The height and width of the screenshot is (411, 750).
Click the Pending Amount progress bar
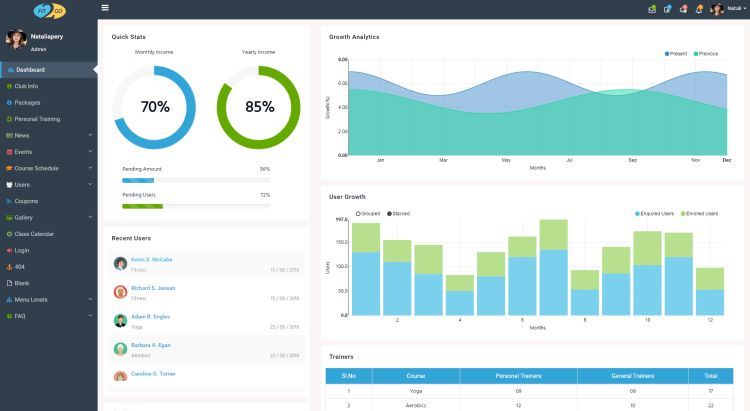(x=196, y=180)
